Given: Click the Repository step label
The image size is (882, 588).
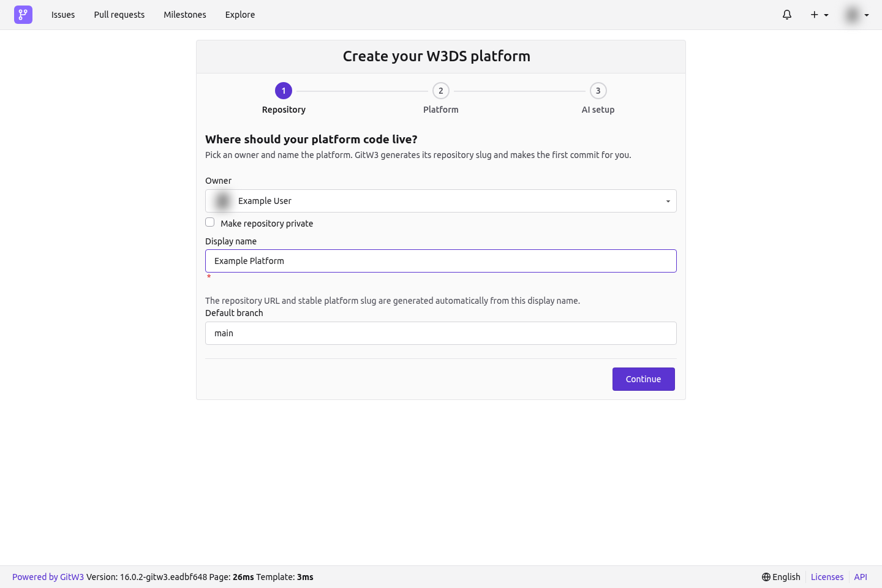Looking at the screenshot, I should point(284,110).
